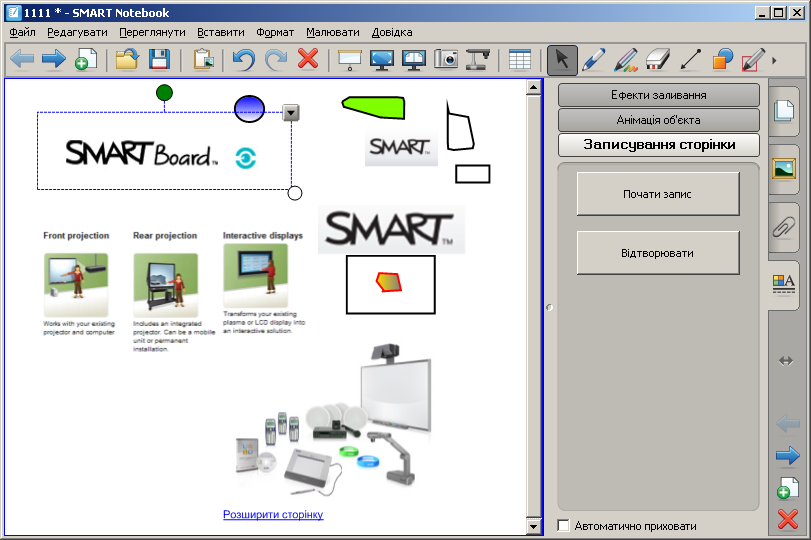
Task: Select the Shape Recognition Pen tool
Action: (754, 59)
